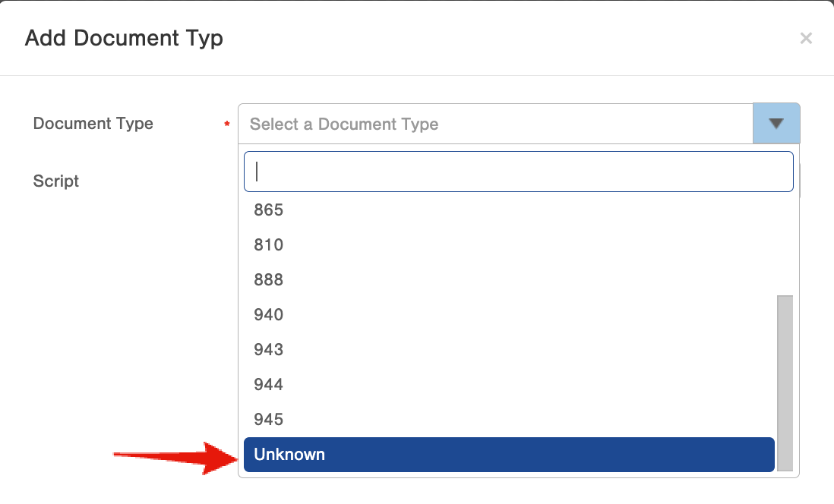Image resolution: width=834 pixels, height=504 pixels.
Task: Select option 944
Action: 269,385
